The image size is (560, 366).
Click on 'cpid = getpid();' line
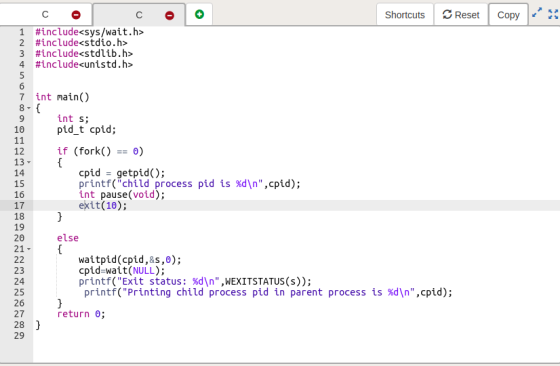(x=122, y=173)
